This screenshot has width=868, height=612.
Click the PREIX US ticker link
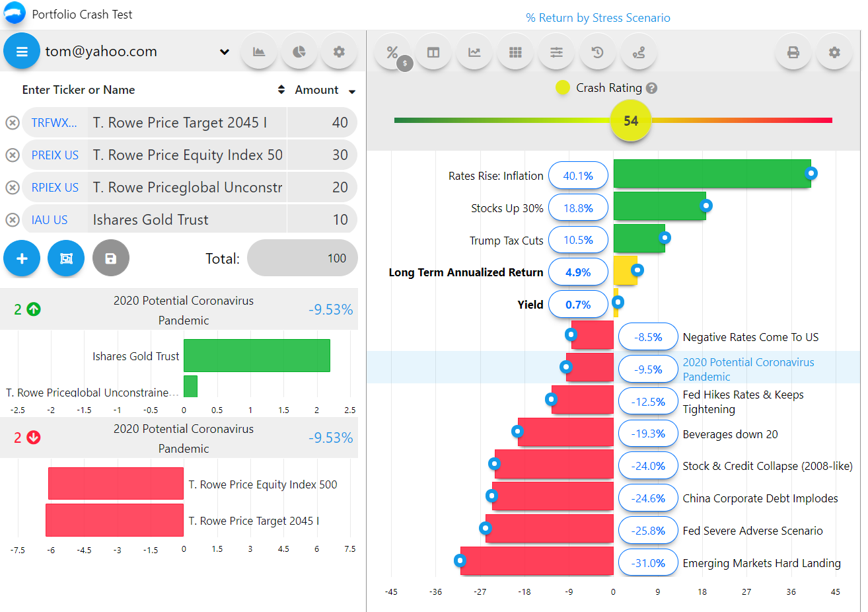(x=55, y=155)
